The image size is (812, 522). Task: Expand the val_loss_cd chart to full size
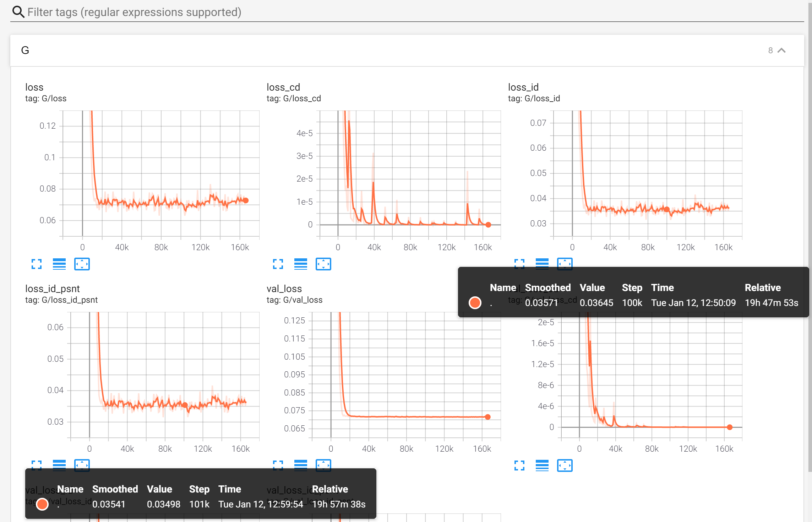click(519, 466)
